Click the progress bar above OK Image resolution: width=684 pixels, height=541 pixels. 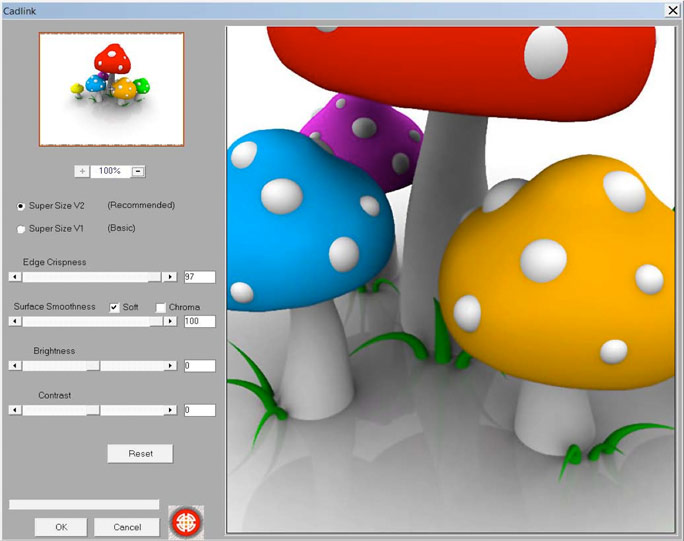[x=84, y=504]
